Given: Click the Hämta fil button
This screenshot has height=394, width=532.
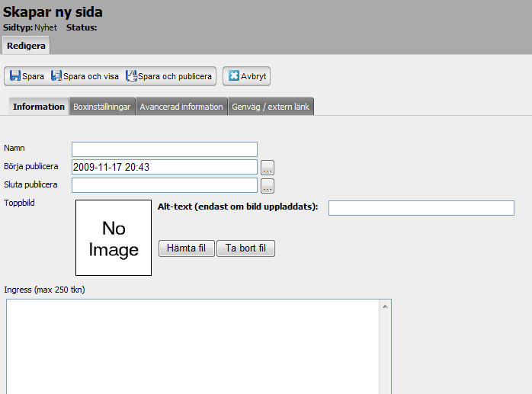Looking at the screenshot, I should (186, 248).
